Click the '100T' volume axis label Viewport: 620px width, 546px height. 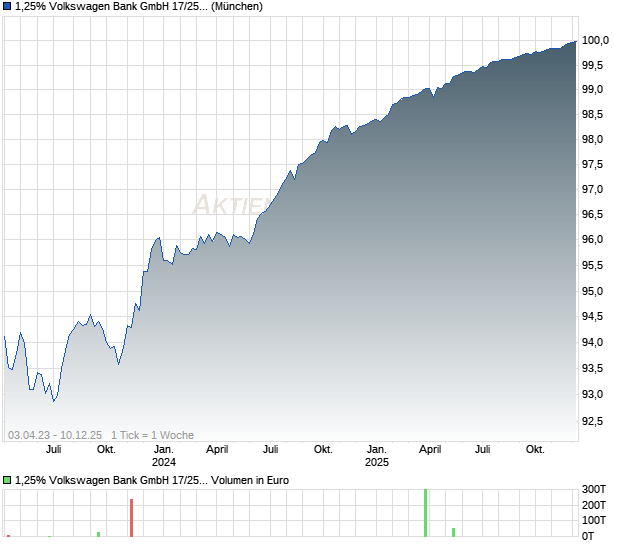tap(594, 520)
